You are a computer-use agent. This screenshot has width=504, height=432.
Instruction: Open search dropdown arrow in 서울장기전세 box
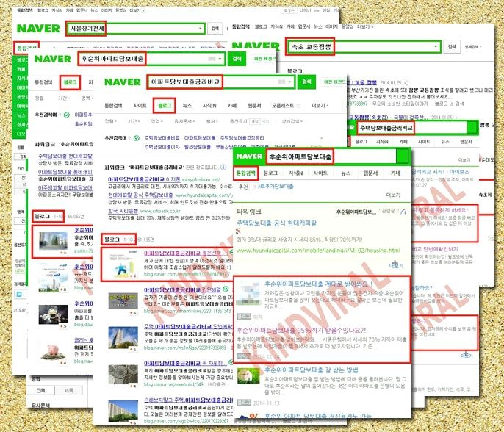(200, 29)
